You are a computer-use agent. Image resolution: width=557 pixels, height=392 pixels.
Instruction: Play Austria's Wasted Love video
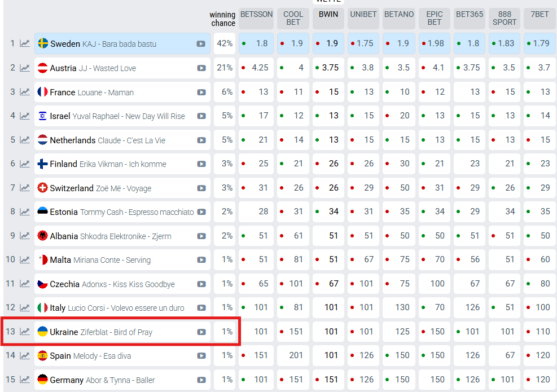click(201, 68)
